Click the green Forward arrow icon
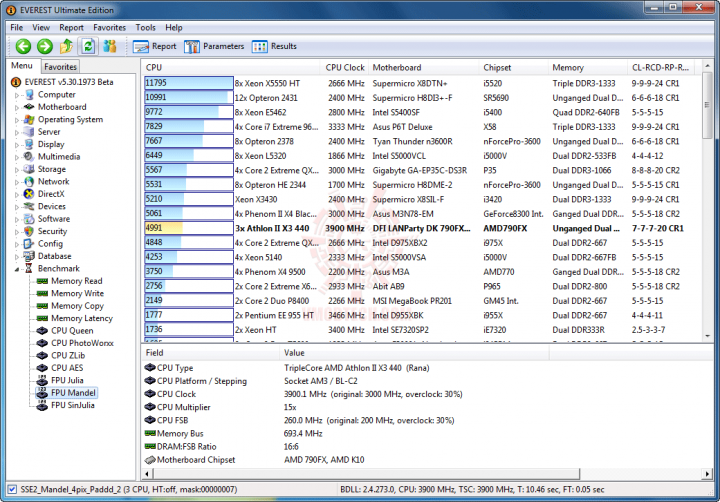720x502 pixels. [45, 46]
